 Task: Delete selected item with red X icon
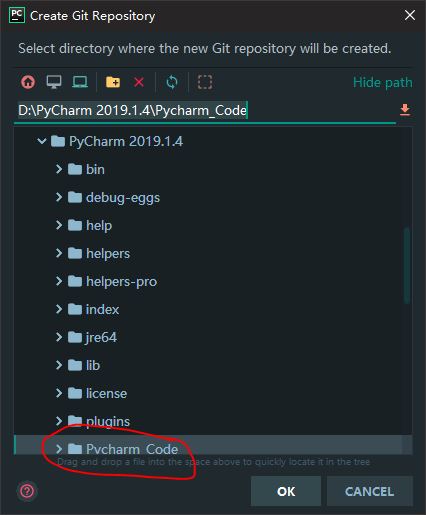(x=139, y=82)
